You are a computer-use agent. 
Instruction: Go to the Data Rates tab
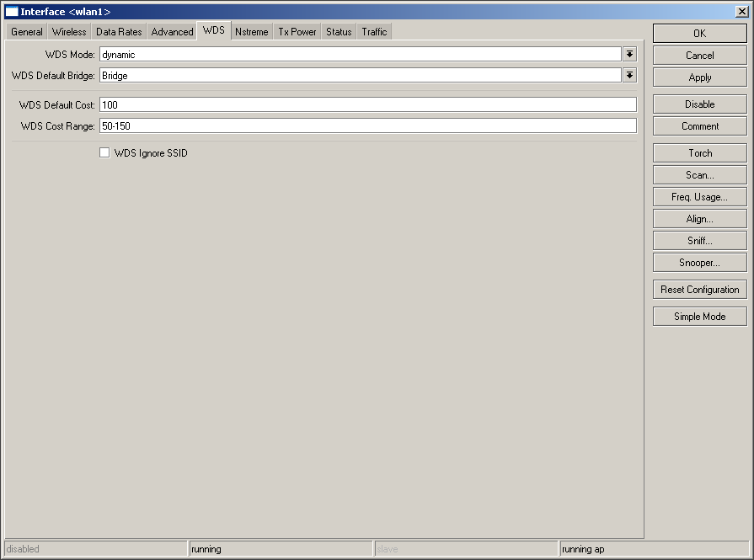coord(119,32)
